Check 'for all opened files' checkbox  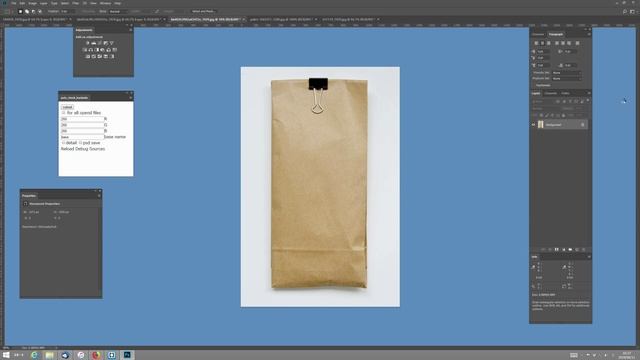click(63, 113)
